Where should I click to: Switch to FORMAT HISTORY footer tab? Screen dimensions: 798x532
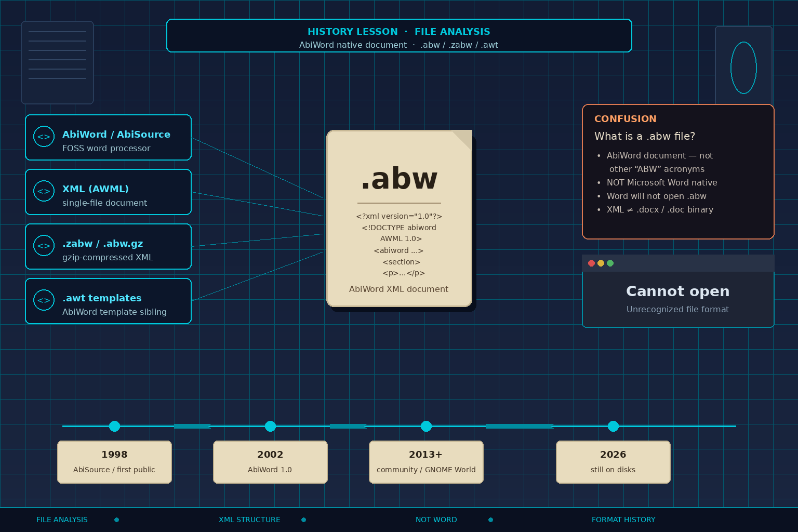(623, 520)
